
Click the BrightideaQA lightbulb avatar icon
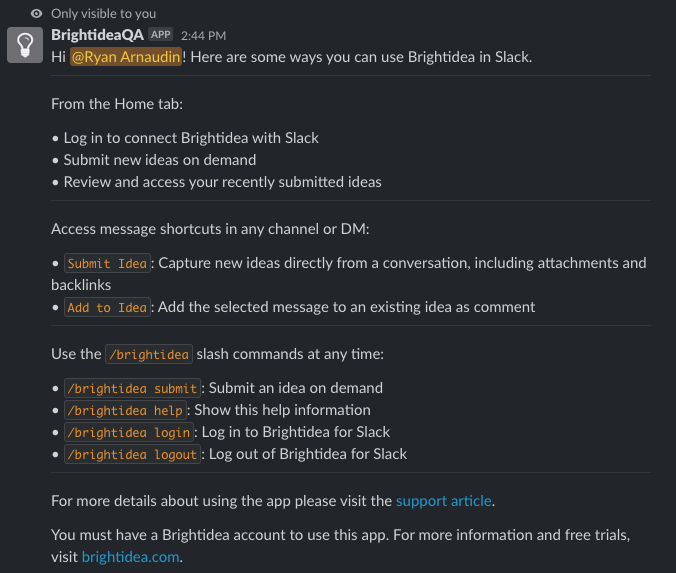pos(25,45)
